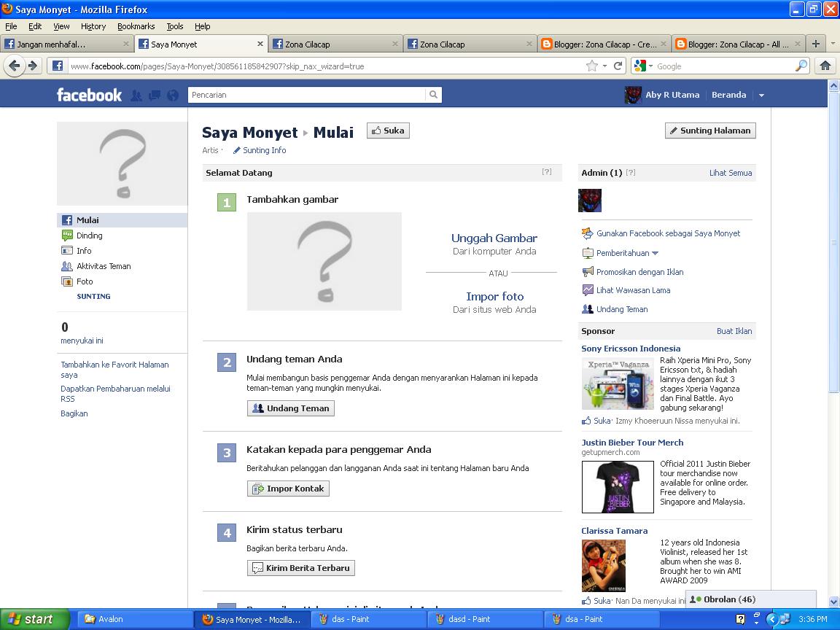Switch to Blogger: Zona Cilacap - Cre... tab
Screen dimensions: 840x630
604,44
